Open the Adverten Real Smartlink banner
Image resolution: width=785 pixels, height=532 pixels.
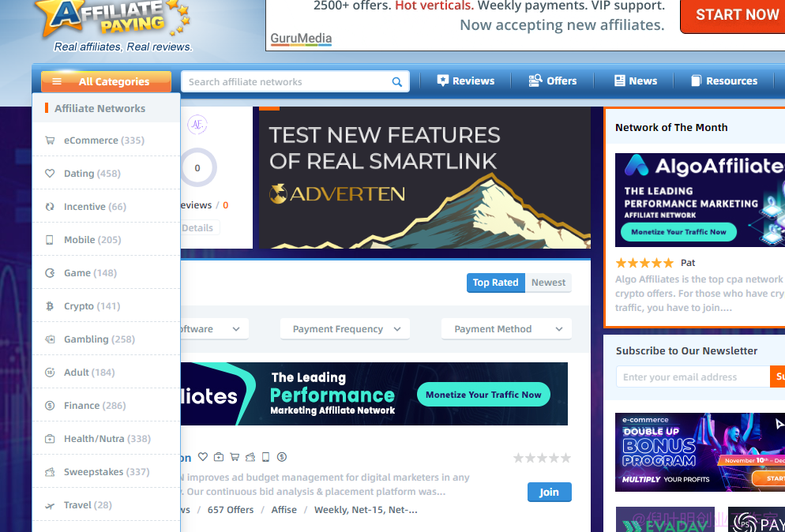click(425, 178)
